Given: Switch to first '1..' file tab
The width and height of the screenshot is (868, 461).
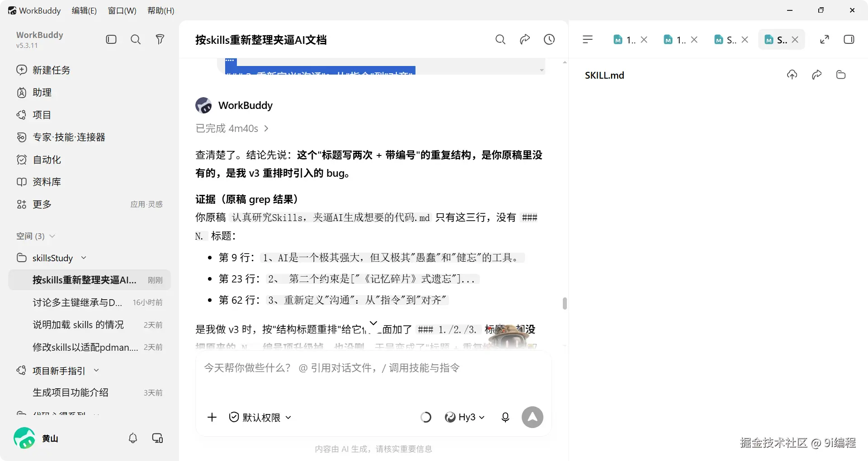Looking at the screenshot, I should [x=624, y=40].
